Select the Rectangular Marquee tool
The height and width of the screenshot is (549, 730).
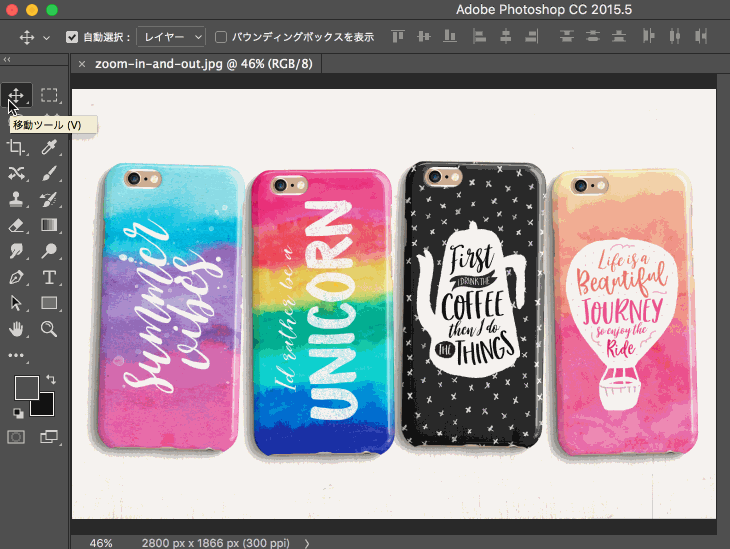click(x=49, y=96)
